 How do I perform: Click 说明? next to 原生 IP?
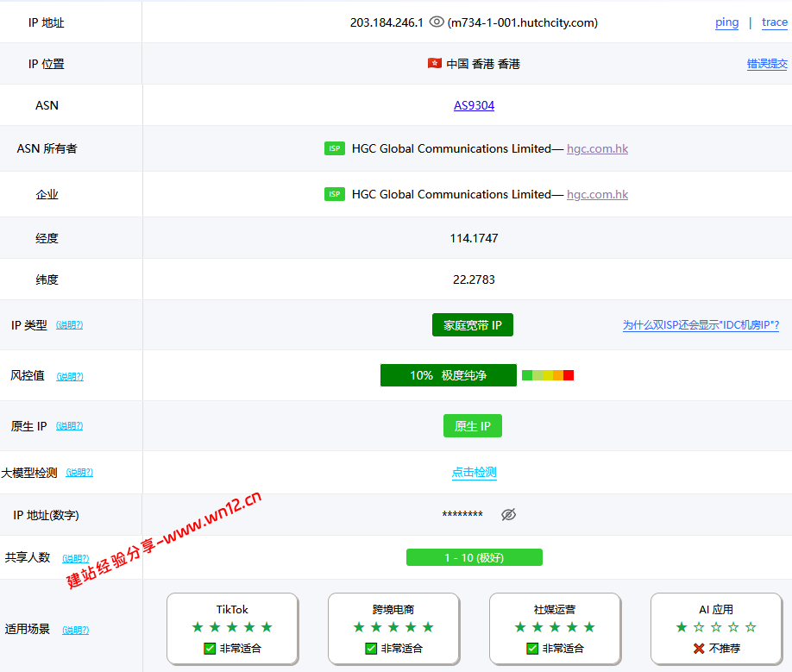coord(69,426)
